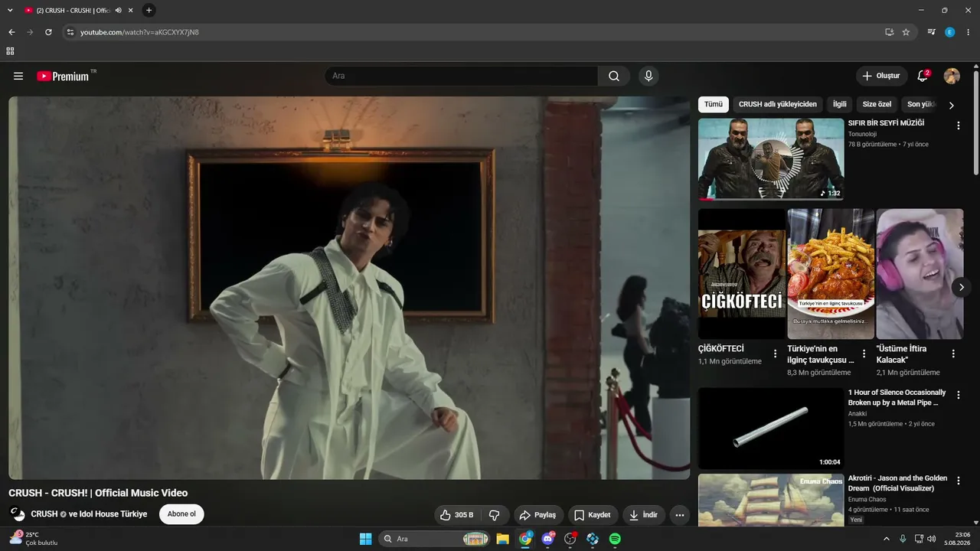Click the Anakki channel name
980x551 pixels.
click(859, 413)
